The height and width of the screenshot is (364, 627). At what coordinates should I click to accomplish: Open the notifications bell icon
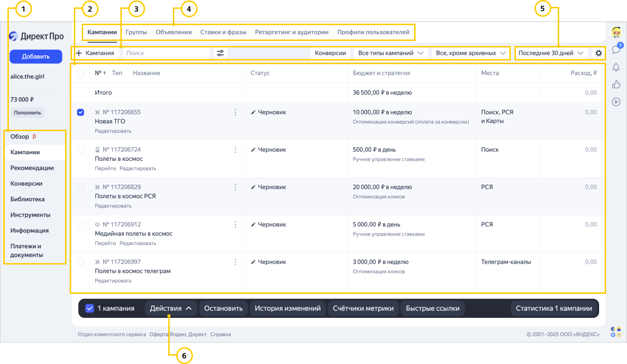click(616, 67)
